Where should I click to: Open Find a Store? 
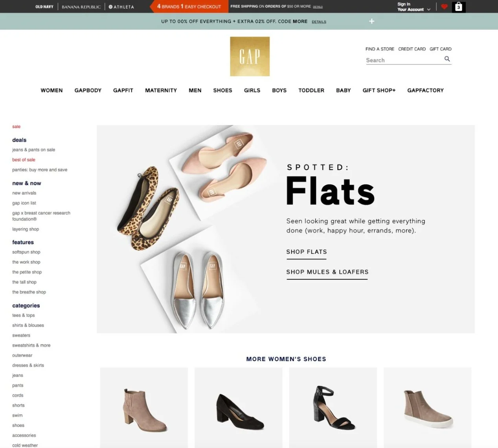tap(380, 49)
